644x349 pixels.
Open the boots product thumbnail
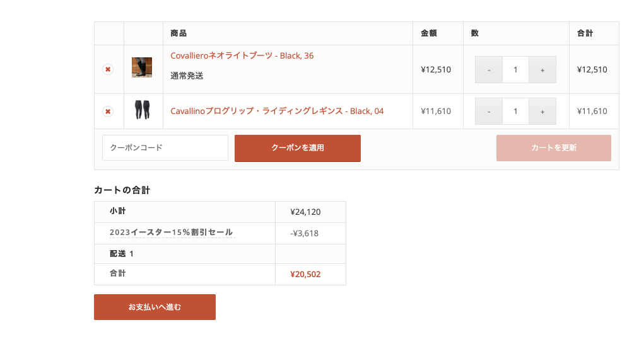coord(142,67)
